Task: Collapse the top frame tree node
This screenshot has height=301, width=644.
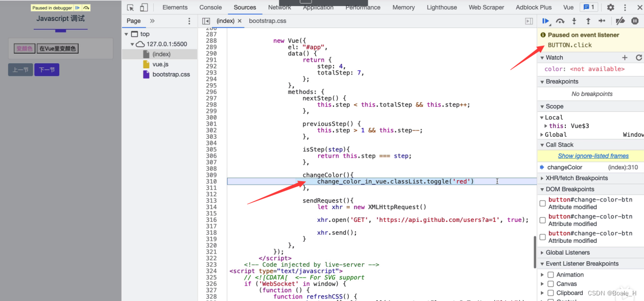Action: (127, 34)
